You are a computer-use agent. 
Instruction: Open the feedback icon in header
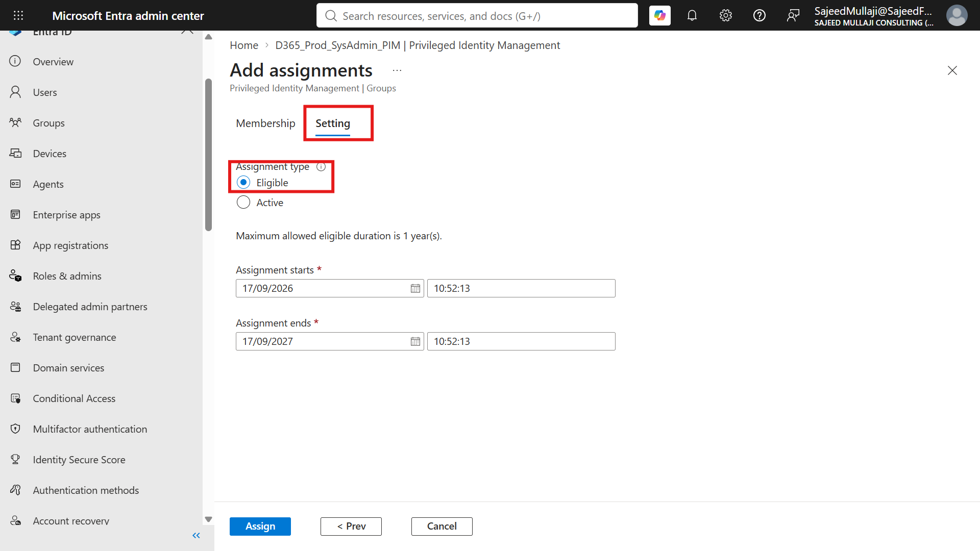[793, 16]
